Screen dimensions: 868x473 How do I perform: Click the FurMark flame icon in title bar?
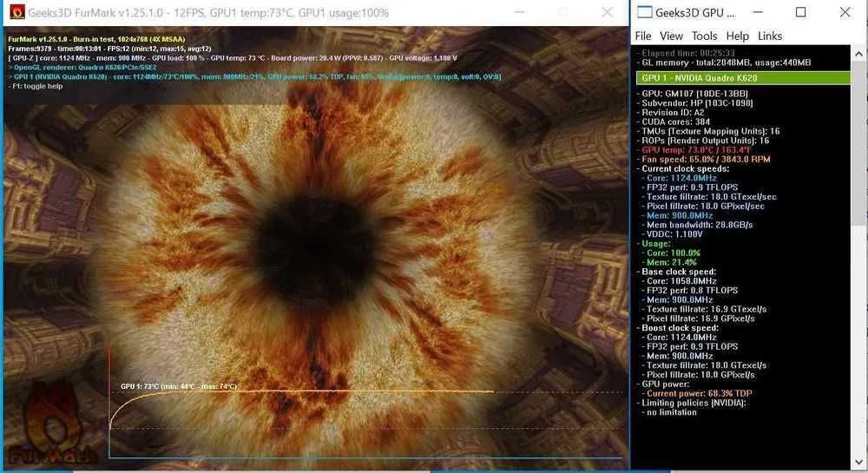point(17,11)
